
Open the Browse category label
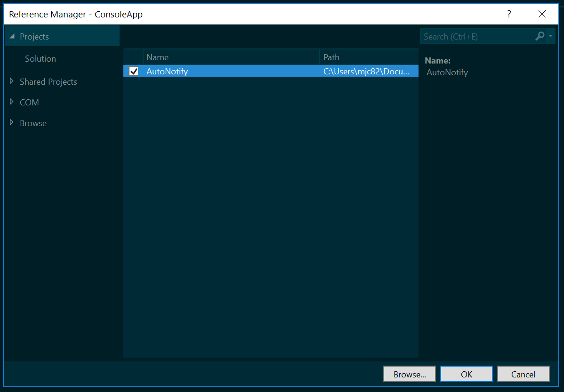[x=33, y=123]
